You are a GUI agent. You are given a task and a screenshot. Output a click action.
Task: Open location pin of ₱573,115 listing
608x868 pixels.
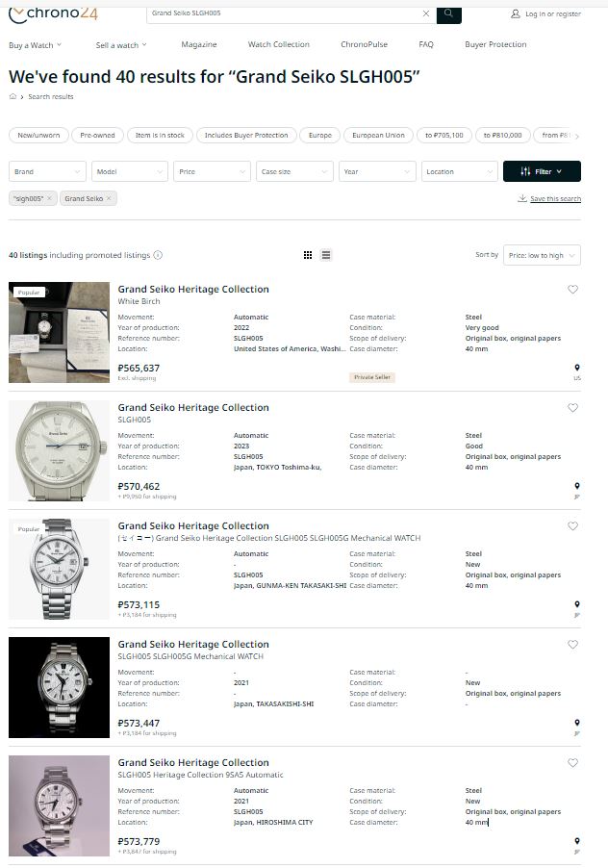coord(577,604)
